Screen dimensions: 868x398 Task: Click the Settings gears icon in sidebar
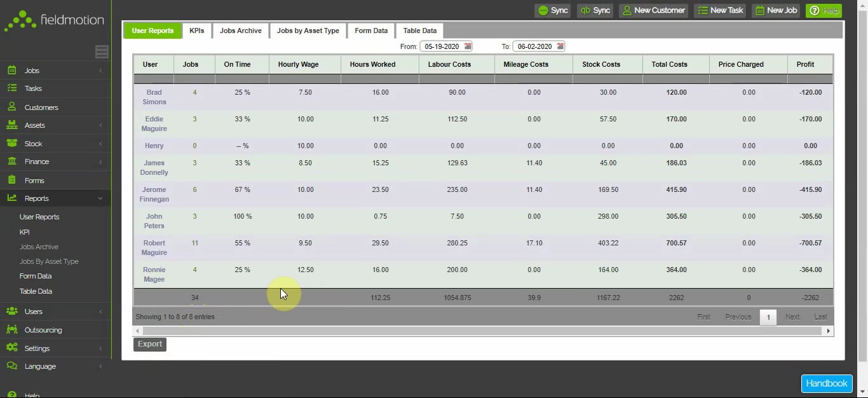tap(12, 348)
